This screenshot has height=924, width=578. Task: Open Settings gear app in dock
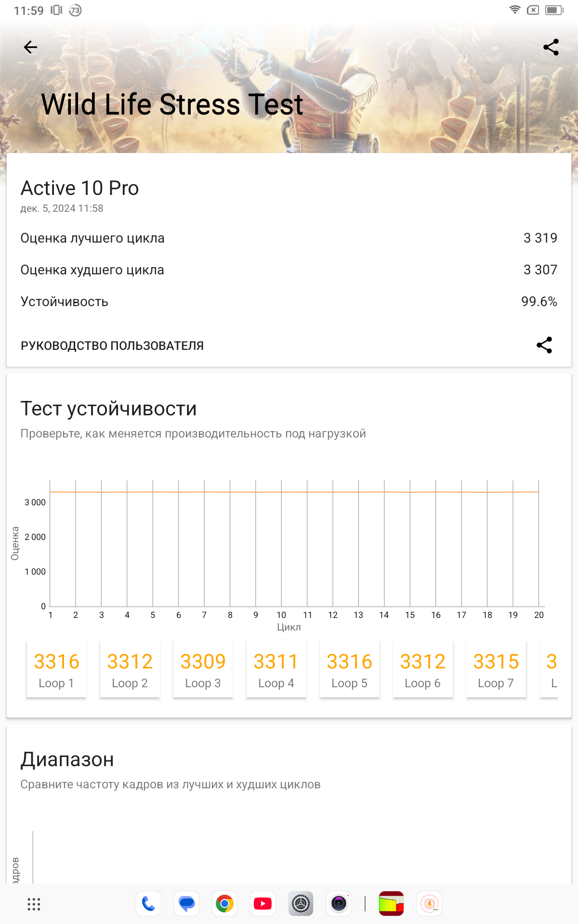[301, 904]
